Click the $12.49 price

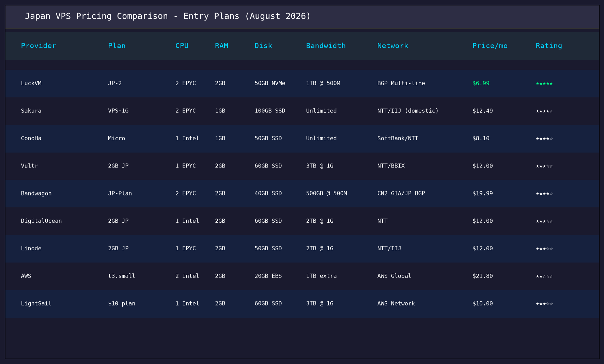point(483,111)
